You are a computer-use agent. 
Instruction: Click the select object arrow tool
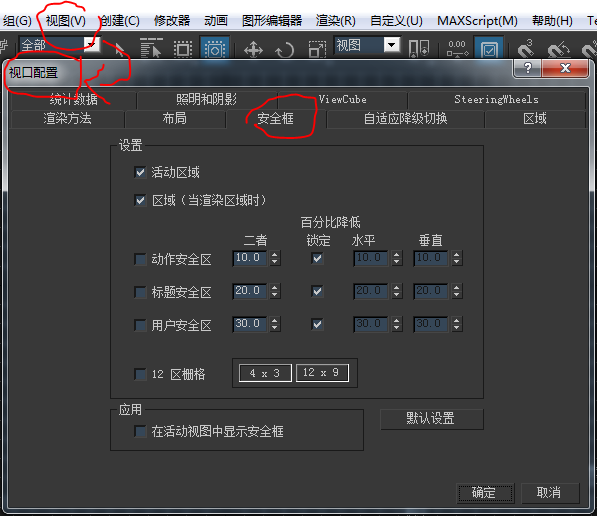point(120,50)
